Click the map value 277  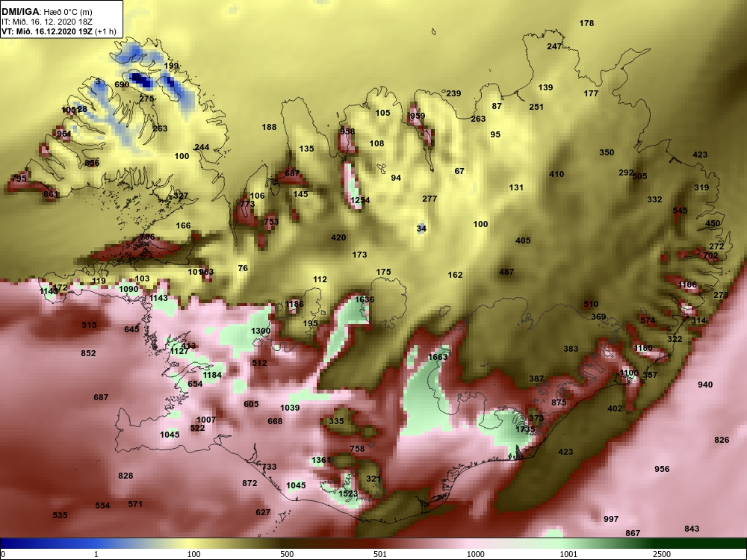pos(430,199)
